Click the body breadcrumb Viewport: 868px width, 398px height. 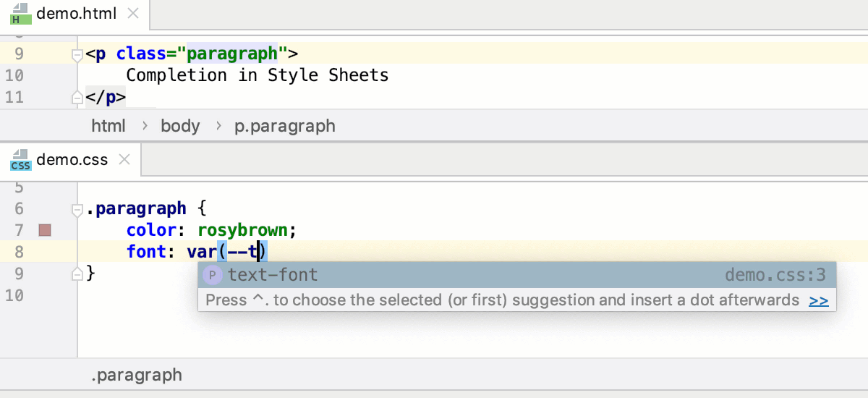pos(180,126)
